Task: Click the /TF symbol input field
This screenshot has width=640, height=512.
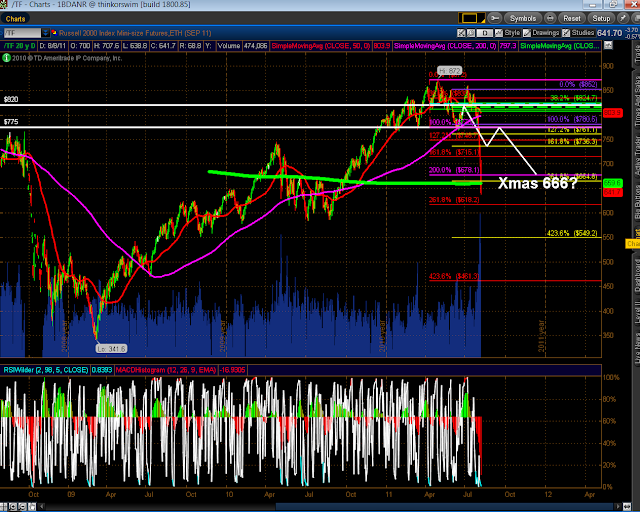Action: (x=22, y=33)
